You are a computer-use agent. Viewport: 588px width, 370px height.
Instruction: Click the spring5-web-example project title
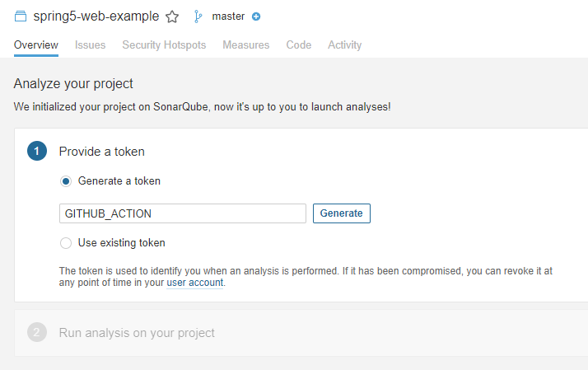pyautogui.click(x=96, y=16)
